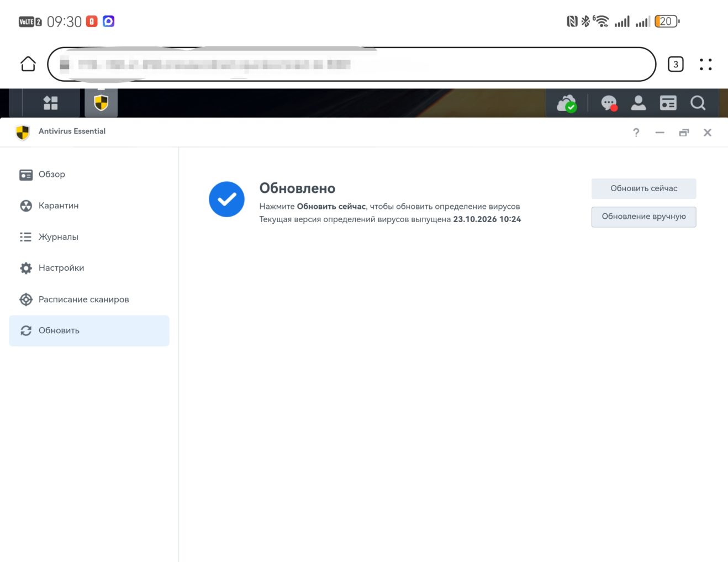Viewport: 728px width, 562px height.
Task: Select the Обновить sidebar item
Action: click(89, 330)
